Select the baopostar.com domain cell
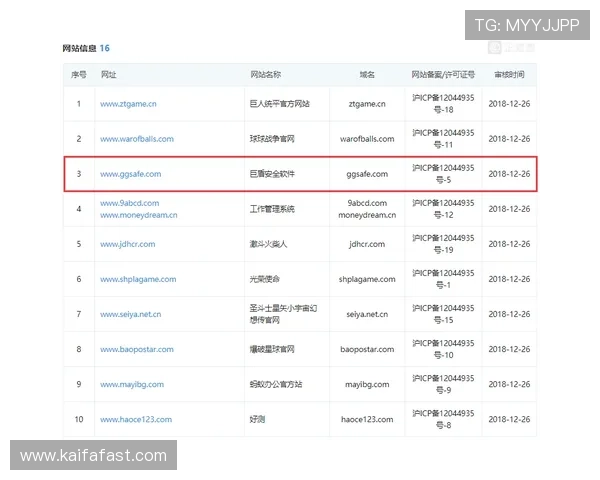This screenshot has height=480, width=600. pyautogui.click(x=367, y=349)
